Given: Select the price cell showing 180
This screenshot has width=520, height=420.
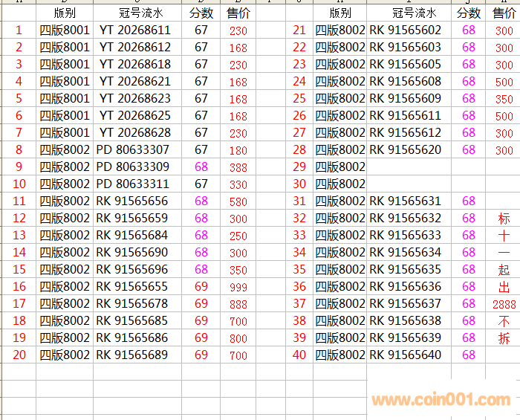Looking at the screenshot, I should click(x=238, y=150).
